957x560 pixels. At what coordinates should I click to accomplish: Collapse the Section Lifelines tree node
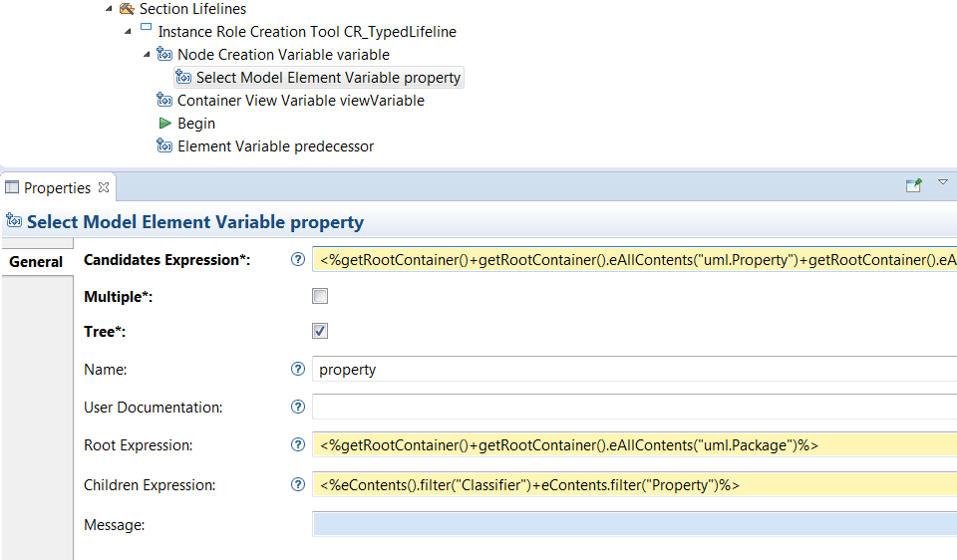109,9
